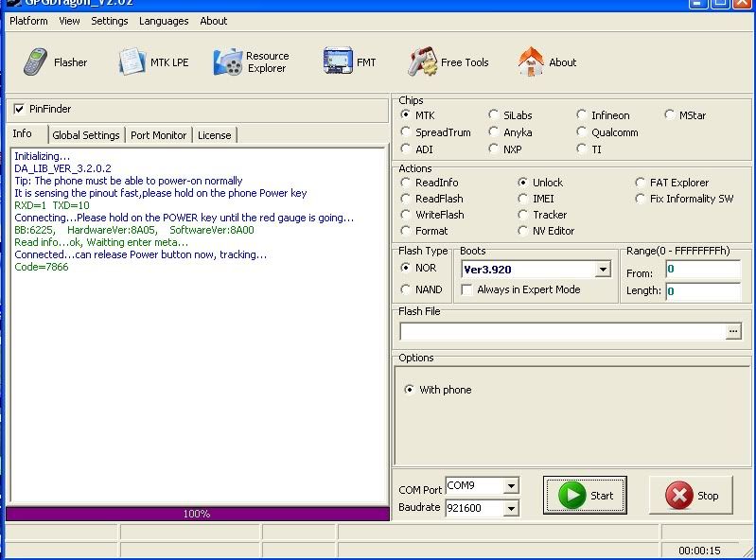Select the MStar chip option
The width and height of the screenshot is (756, 560).
point(669,114)
